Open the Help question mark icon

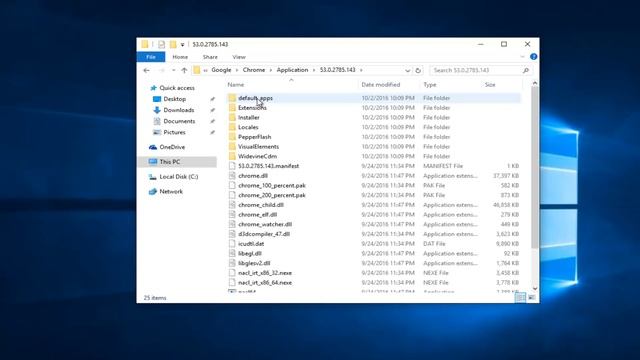point(533,57)
